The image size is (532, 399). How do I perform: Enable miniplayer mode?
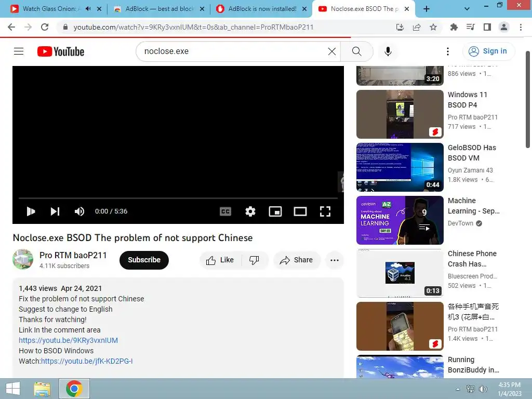pos(275,211)
